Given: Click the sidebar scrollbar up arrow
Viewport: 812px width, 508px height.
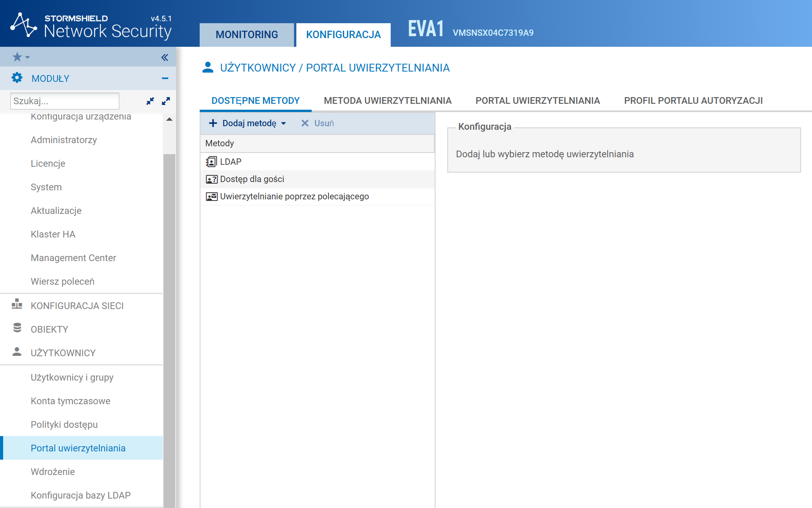Looking at the screenshot, I should (x=169, y=119).
